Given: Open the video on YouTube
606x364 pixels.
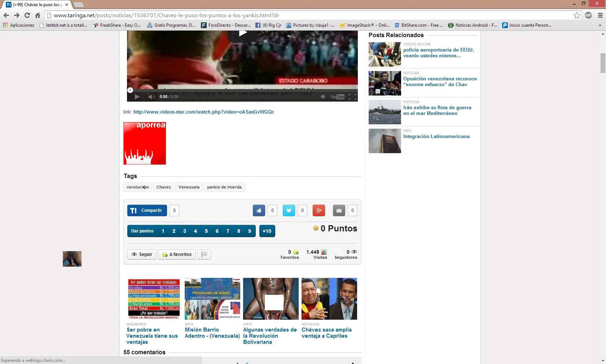Looking at the screenshot, I should click(x=338, y=97).
